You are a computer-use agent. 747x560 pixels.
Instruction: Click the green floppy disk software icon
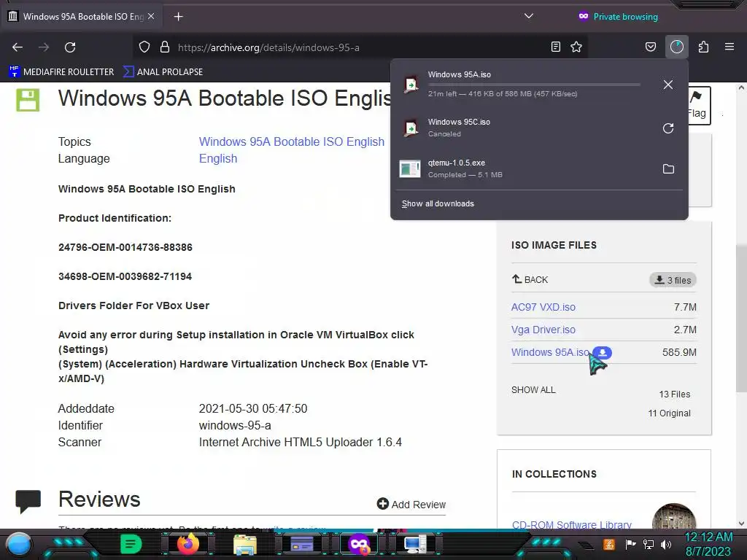pos(28,100)
